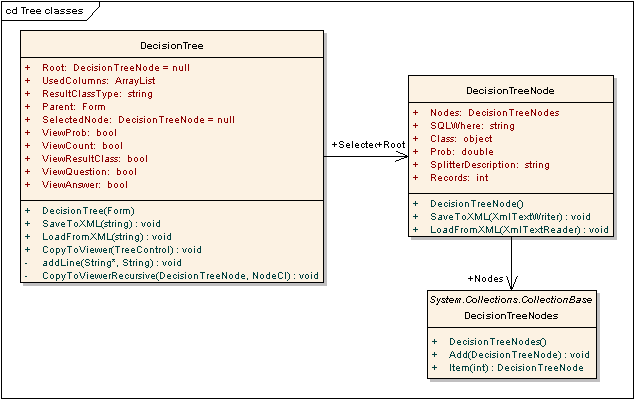Select attribute 'SelectedNode: DecisionTreeNode = null'
Viewport: 634px width, 399px height.
(138, 120)
